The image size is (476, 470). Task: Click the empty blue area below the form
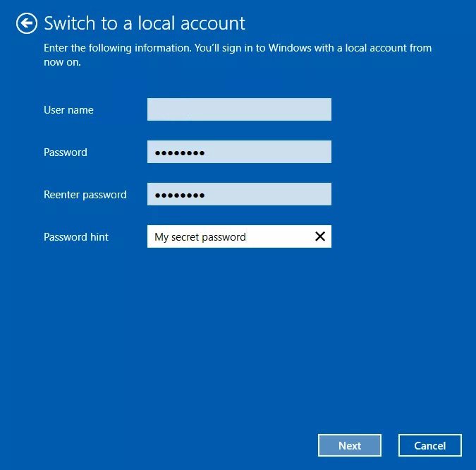point(238,339)
